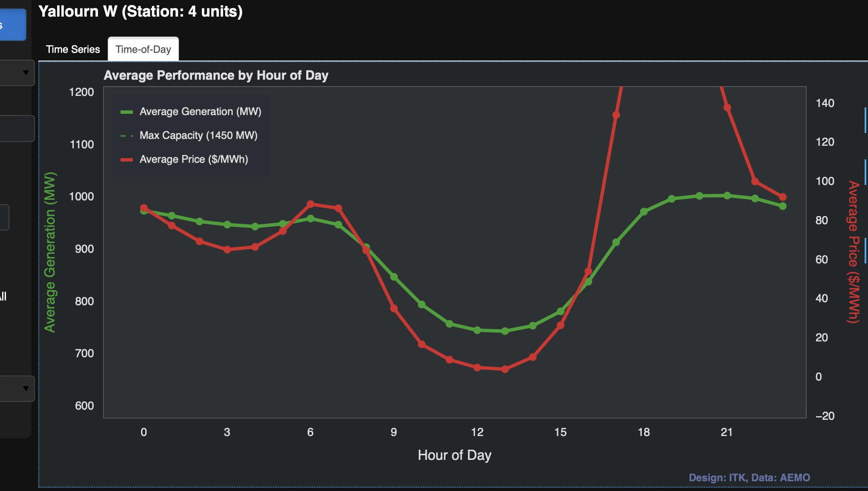Click the red price marker at hour 22
The image size is (868, 491).
[755, 182]
